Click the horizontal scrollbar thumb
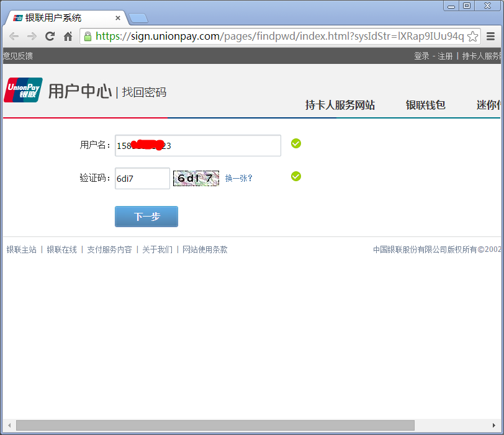Screen dimensions: 504x435 point(215,425)
